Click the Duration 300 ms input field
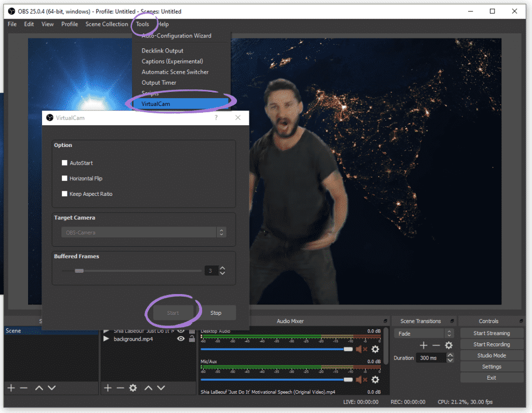Viewport: 532px width, 413px height. click(x=431, y=357)
